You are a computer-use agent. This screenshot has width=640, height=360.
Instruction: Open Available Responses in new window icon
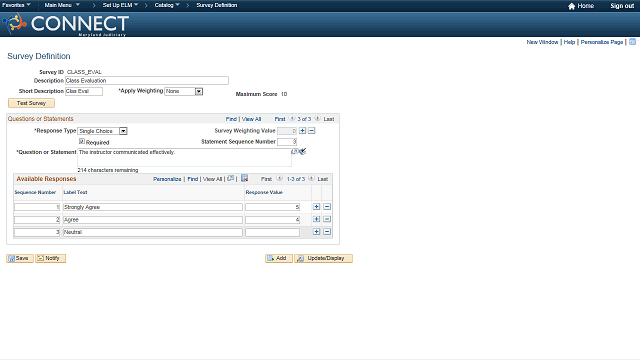point(231,178)
